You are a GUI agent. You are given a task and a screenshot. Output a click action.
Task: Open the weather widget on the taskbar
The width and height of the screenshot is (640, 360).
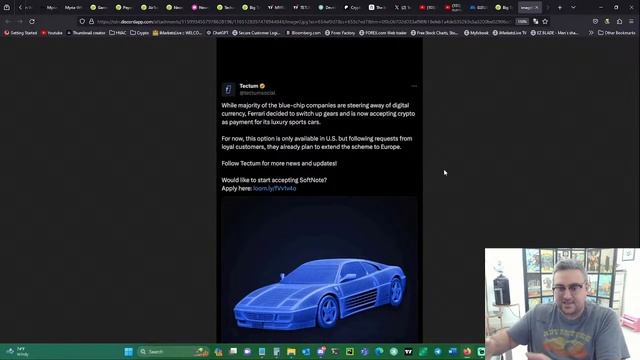[x=17, y=351]
